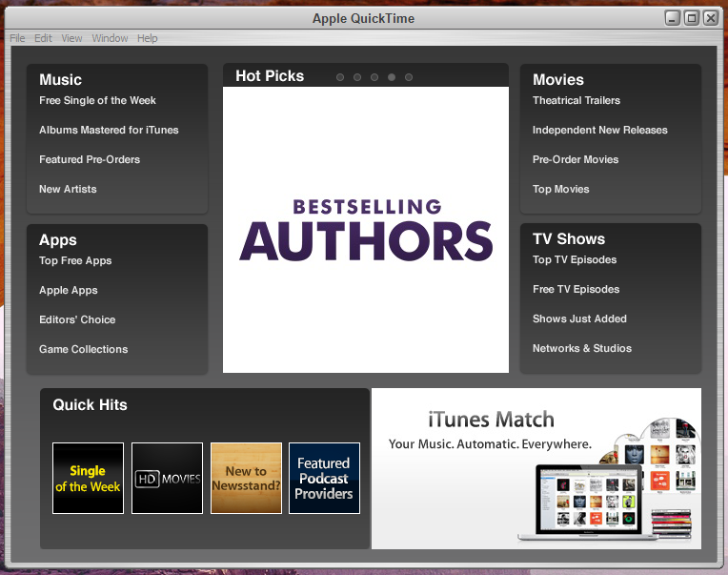This screenshot has height=575, width=728.
Task: Select the third Hot Picks page dot
Action: coord(374,77)
